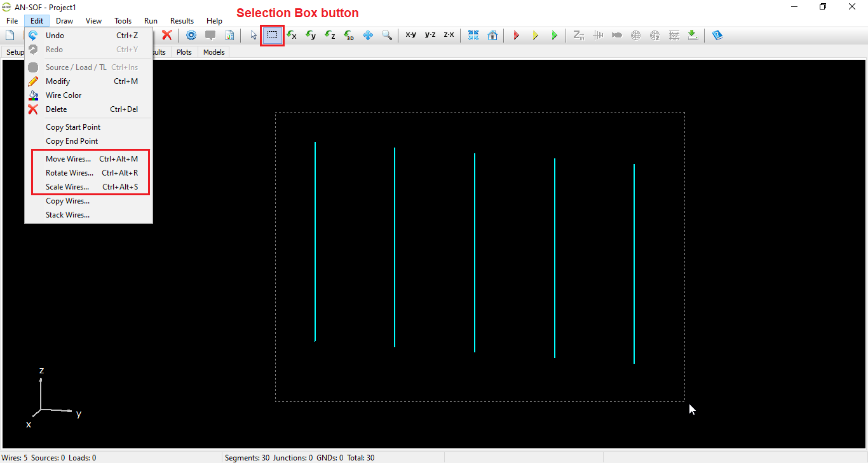Select Copy End Point entry
The height and width of the screenshot is (463, 868).
tap(88, 141)
